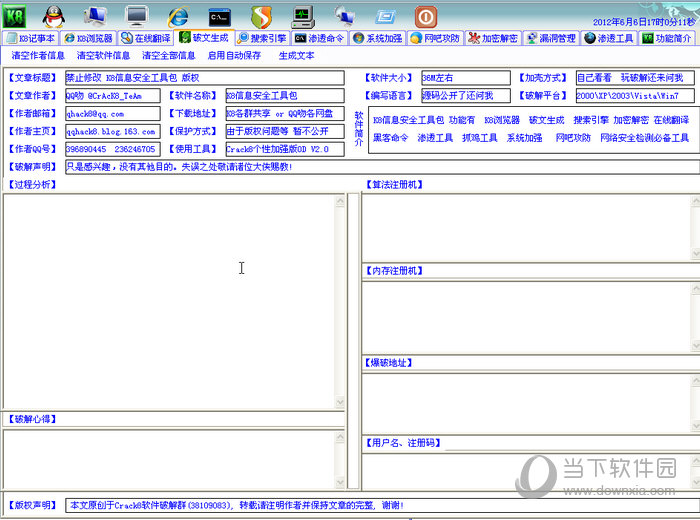Image resolution: width=700 pixels, height=520 pixels.
Task: Open the 渗透工具 tab
Action: point(609,38)
